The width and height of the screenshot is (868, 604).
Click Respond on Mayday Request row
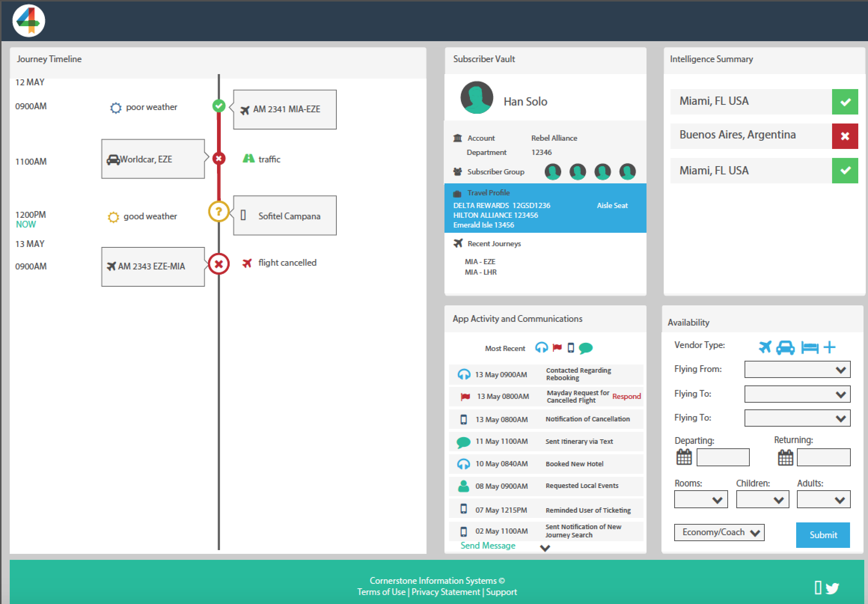626,396
